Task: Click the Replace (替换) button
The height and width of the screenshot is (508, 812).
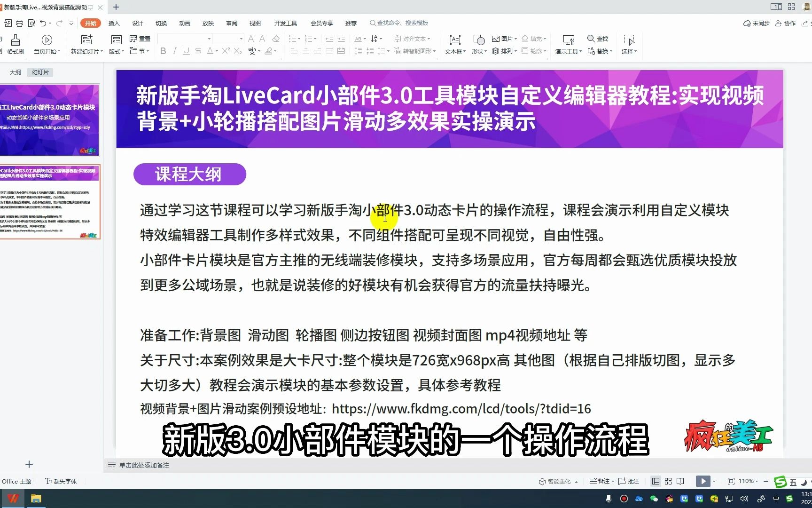Action: [600, 51]
